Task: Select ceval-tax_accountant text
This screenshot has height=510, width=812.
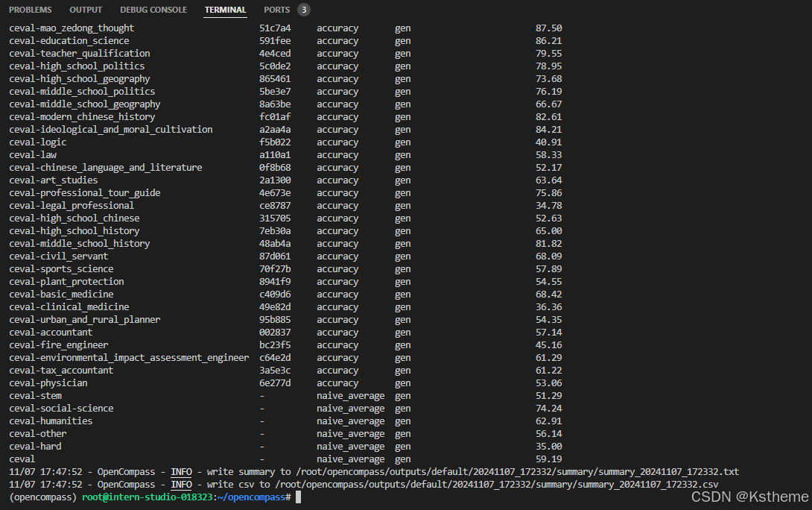Action: pyautogui.click(x=61, y=370)
